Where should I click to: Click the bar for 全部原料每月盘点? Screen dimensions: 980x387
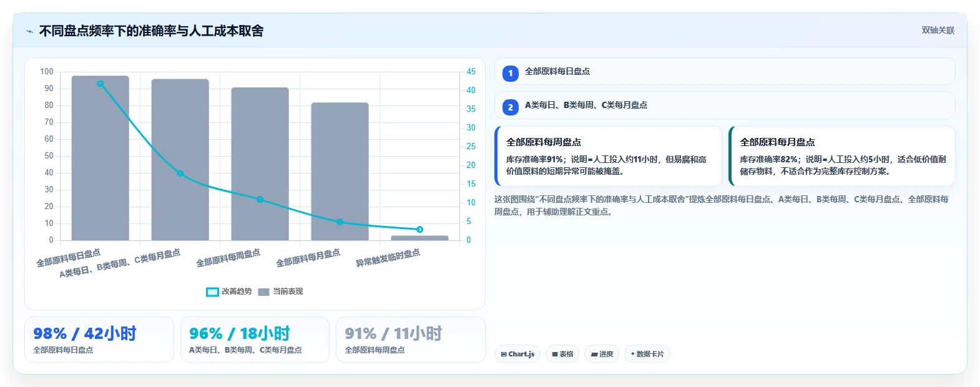[x=340, y=172]
